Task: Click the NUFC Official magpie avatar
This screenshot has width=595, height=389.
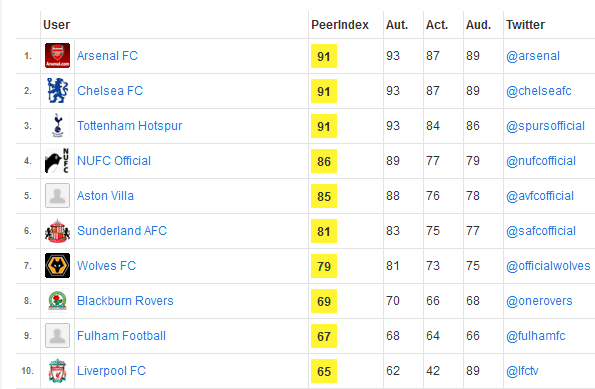Action: pyautogui.click(x=57, y=161)
